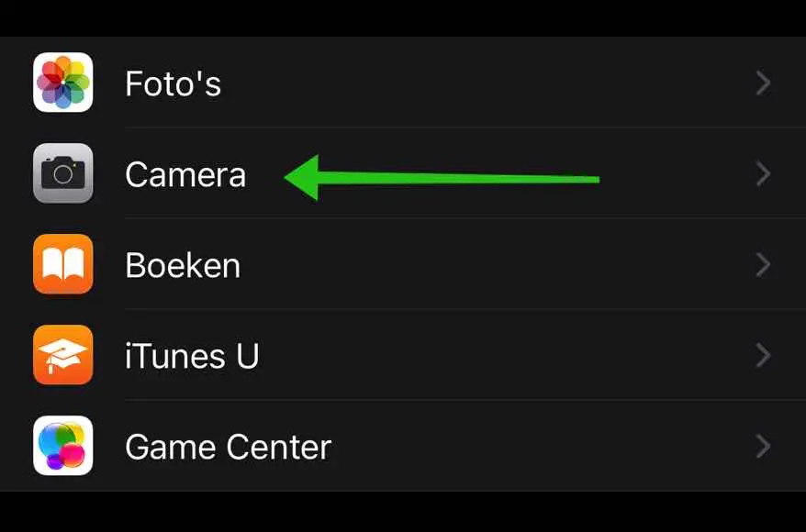Tap the Foto's pinwheel app icon
This screenshot has height=532, width=806.
coord(62,83)
